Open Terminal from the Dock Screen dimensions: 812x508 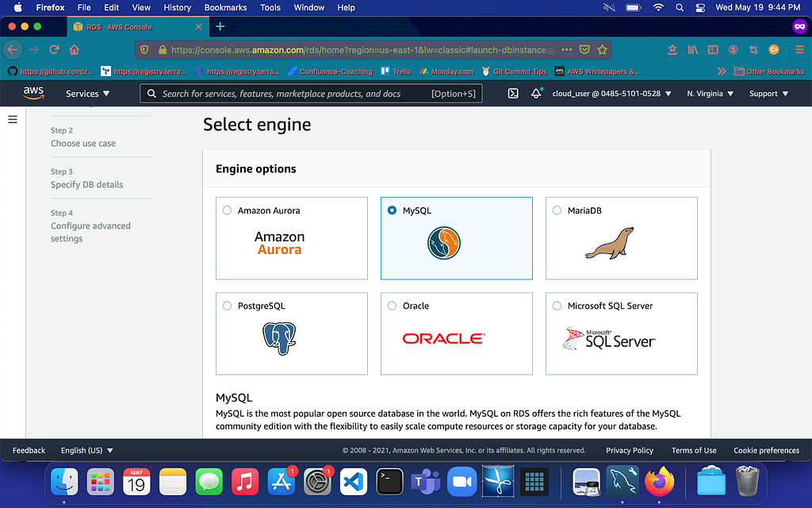389,482
